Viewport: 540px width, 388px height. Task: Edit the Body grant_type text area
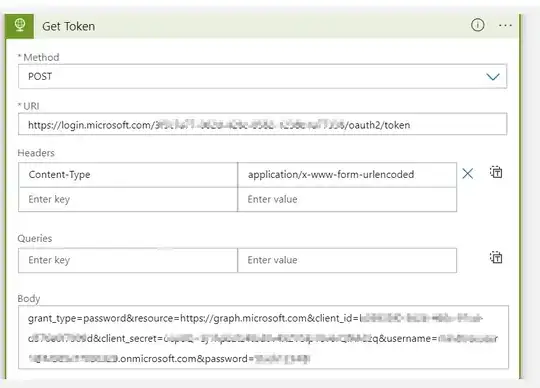tap(263, 337)
